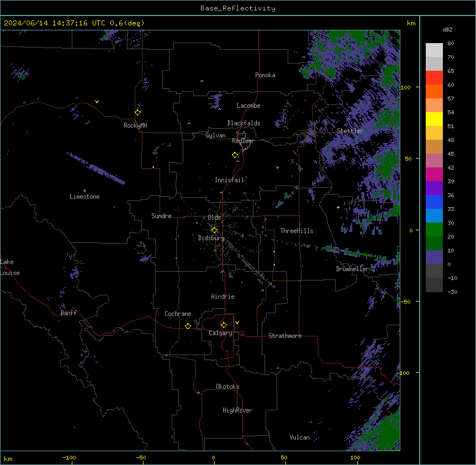Click the yellow diamond marker above Calgary label
476x465 pixels.
point(224,325)
